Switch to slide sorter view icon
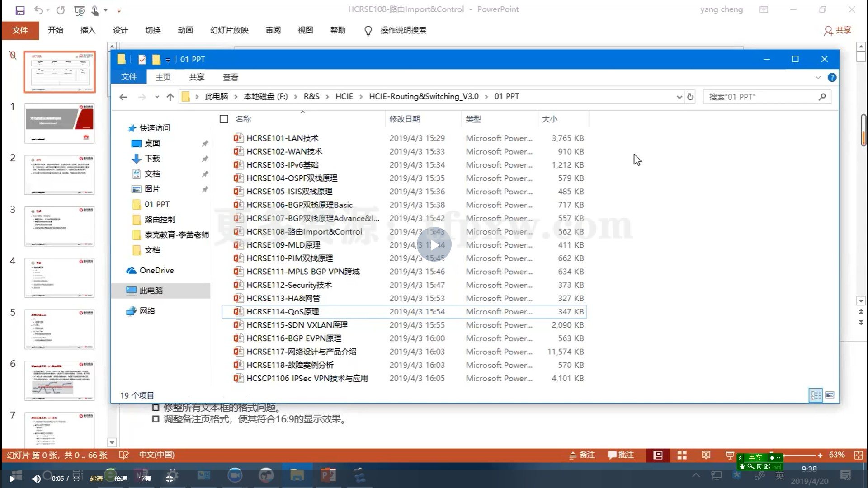This screenshot has height=488, width=868. pos(682,455)
